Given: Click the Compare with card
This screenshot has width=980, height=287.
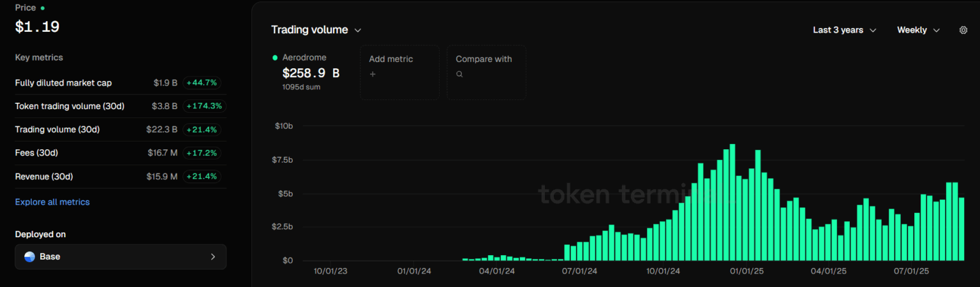Looking at the screenshot, I should [x=486, y=73].
